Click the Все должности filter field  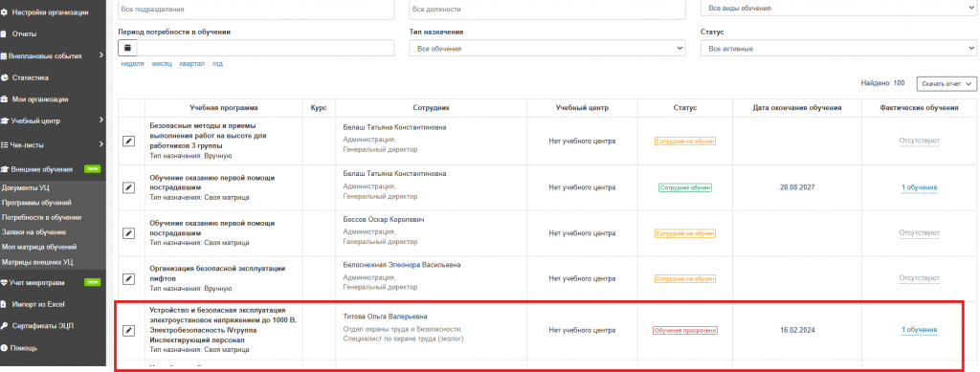pyautogui.click(x=547, y=10)
